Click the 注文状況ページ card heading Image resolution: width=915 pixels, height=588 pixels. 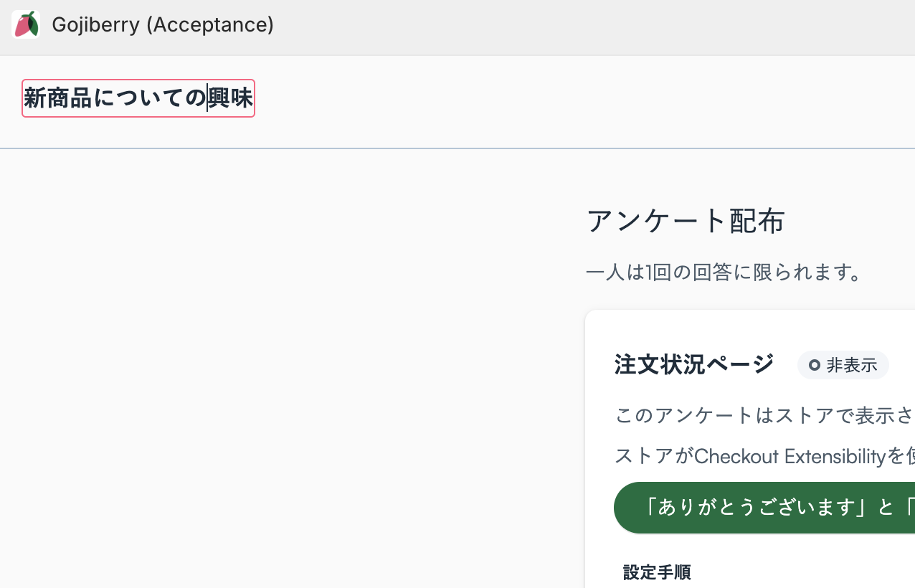pyautogui.click(x=693, y=364)
